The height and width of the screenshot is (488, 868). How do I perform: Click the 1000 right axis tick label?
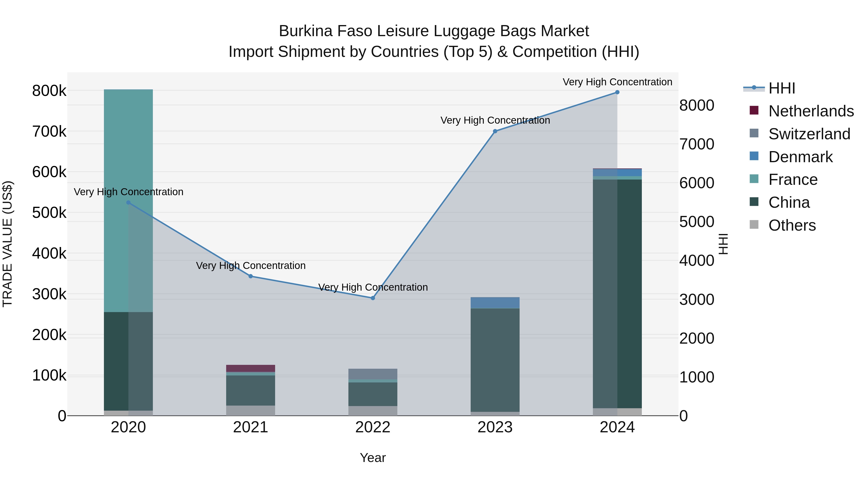pyautogui.click(x=697, y=377)
